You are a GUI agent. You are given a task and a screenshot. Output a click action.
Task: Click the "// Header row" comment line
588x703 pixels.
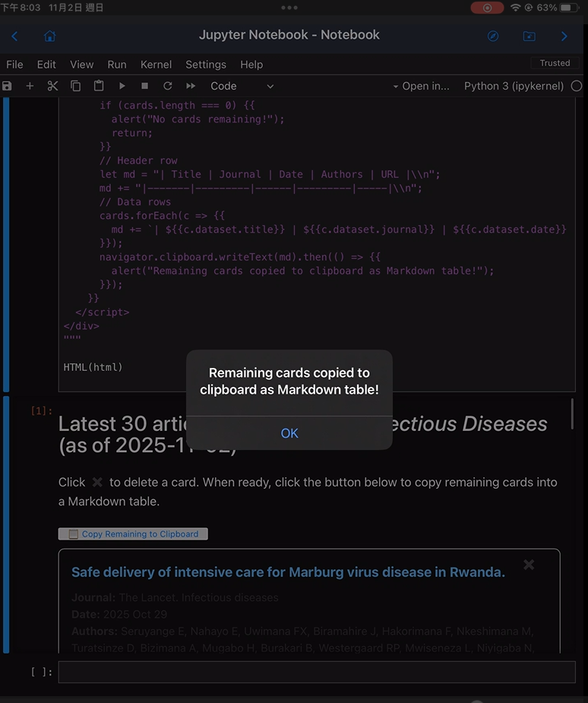pos(138,160)
